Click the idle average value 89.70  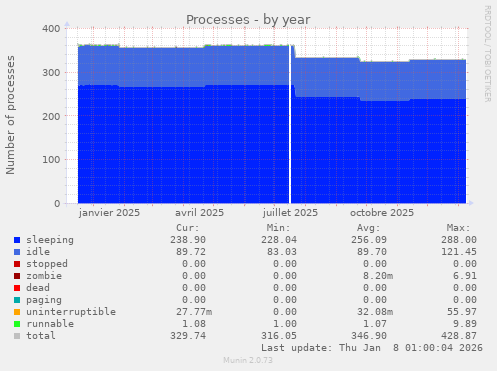coord(372,252)
